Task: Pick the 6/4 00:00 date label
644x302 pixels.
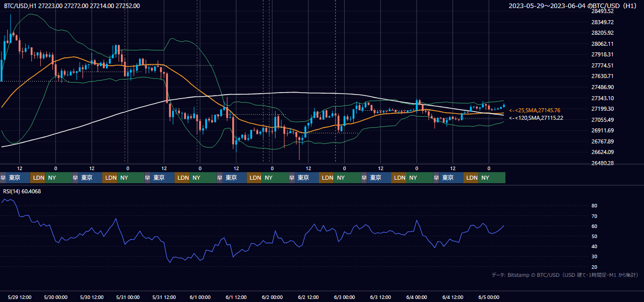Action: (417, 297)
